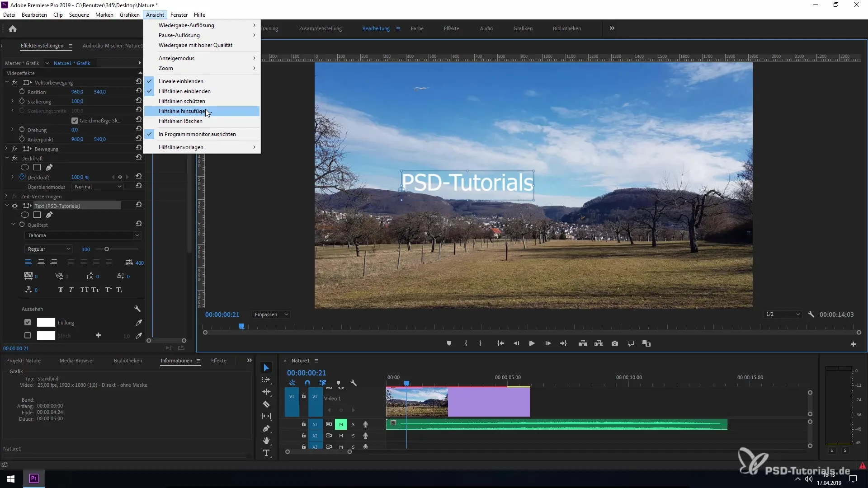Select the Type tool
The height and width of the screenshot is (488, 868).
coord(266,453)
